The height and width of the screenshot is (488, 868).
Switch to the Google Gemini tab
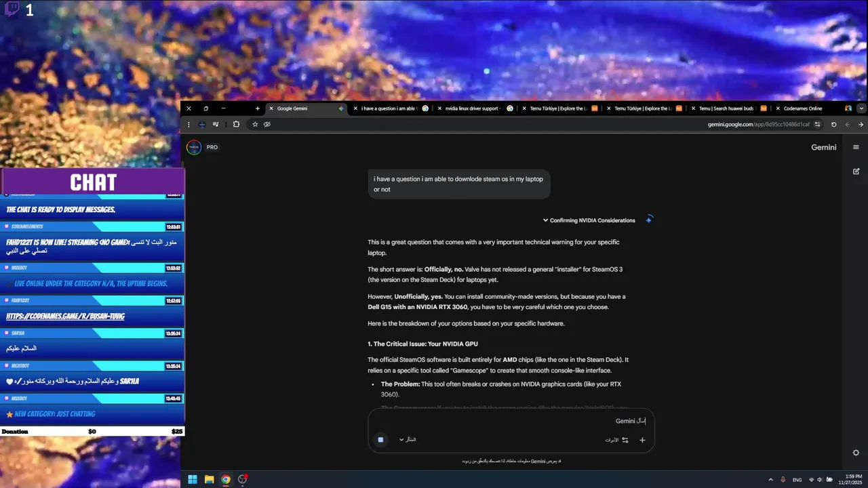(307, 108)
